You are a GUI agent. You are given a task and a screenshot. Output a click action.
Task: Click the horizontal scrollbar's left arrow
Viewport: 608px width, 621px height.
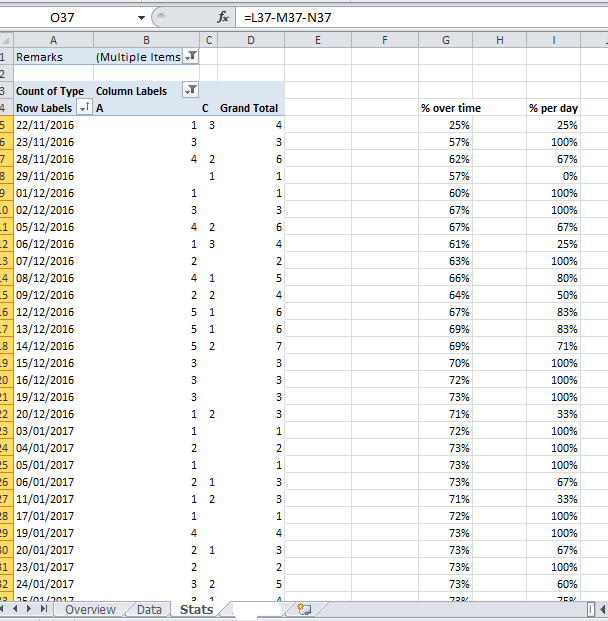pos(602,609)
